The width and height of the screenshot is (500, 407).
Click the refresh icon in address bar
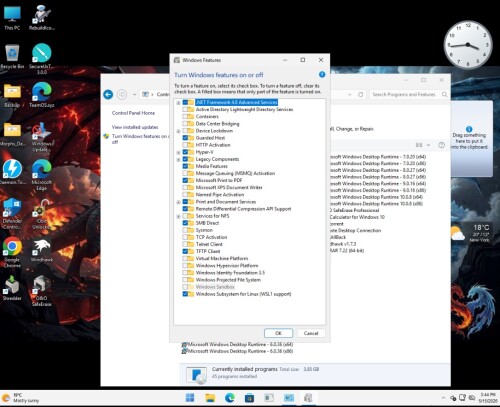(x=360, y=95)
